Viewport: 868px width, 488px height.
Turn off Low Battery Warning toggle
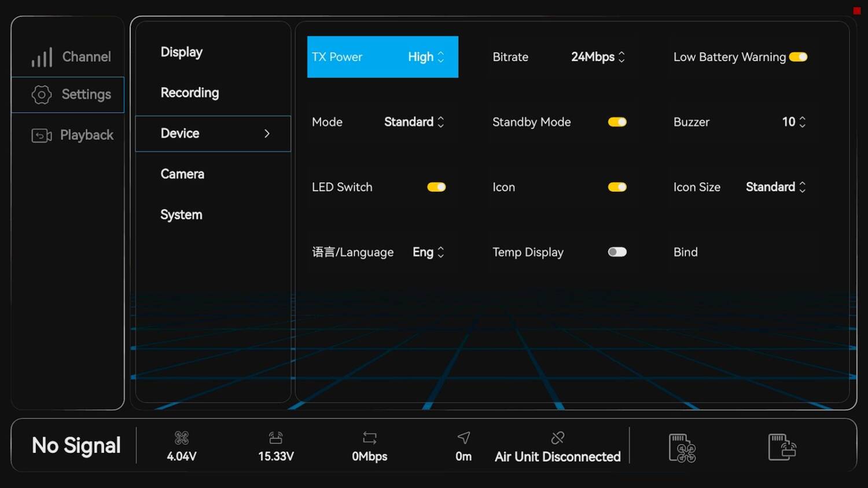(x=798, y=57)
